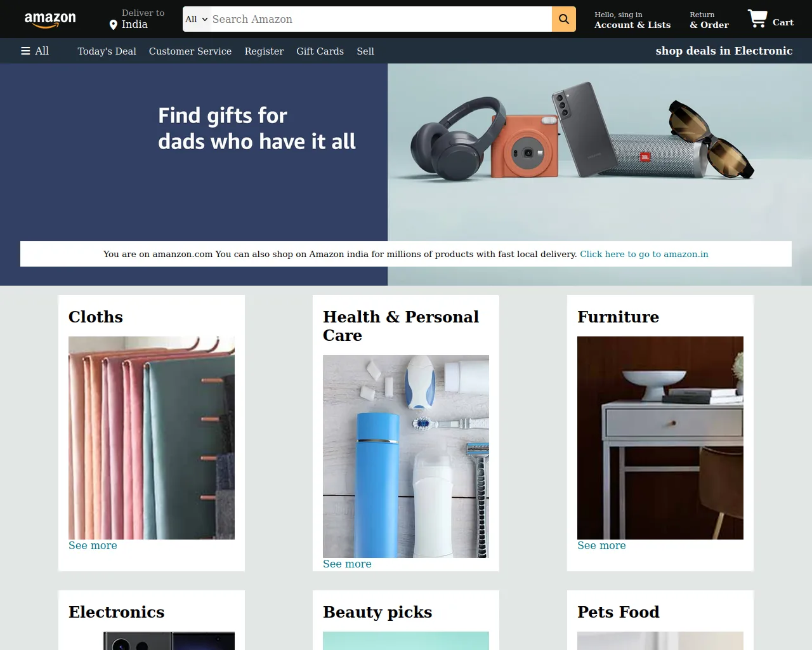The height and width of the screenshot is (650, 812).
Task: Click the Amazon logo
Action: [50, 20]
